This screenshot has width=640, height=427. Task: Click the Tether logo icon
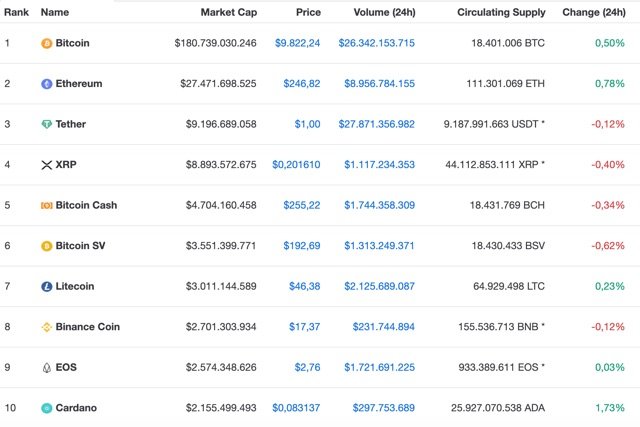46,124
